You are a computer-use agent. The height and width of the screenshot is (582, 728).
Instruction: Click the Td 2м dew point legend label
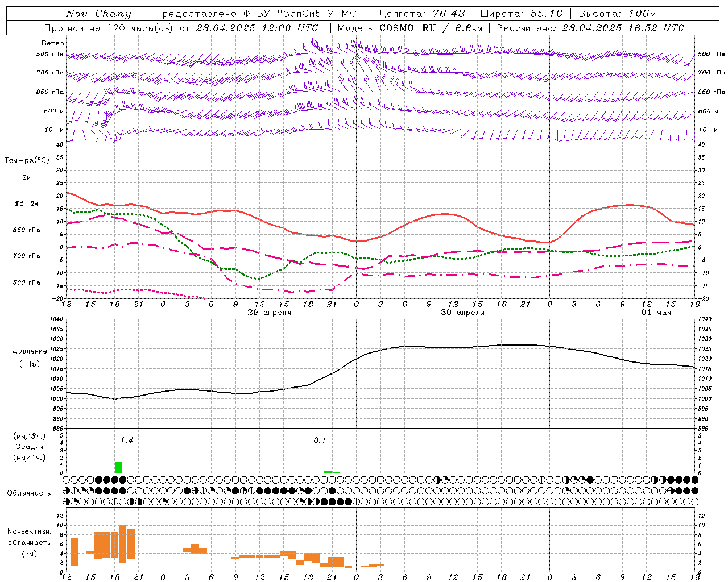coord(27,203)
